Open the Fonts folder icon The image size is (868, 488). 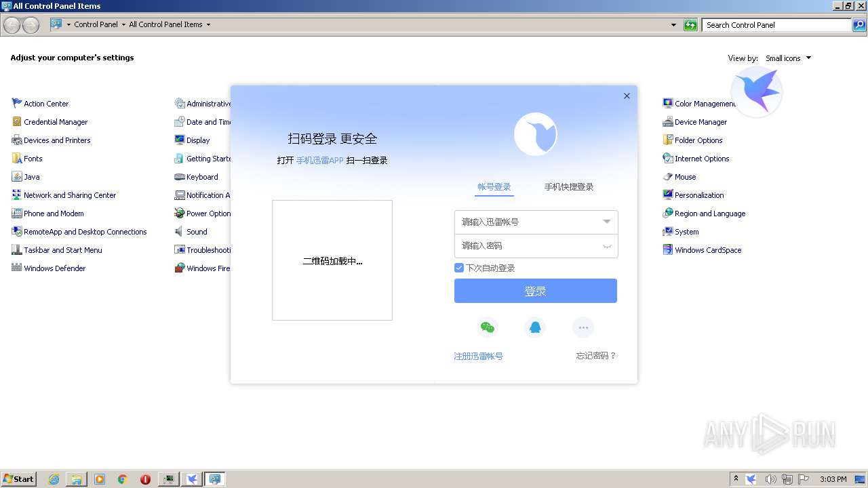coord(17,158)
